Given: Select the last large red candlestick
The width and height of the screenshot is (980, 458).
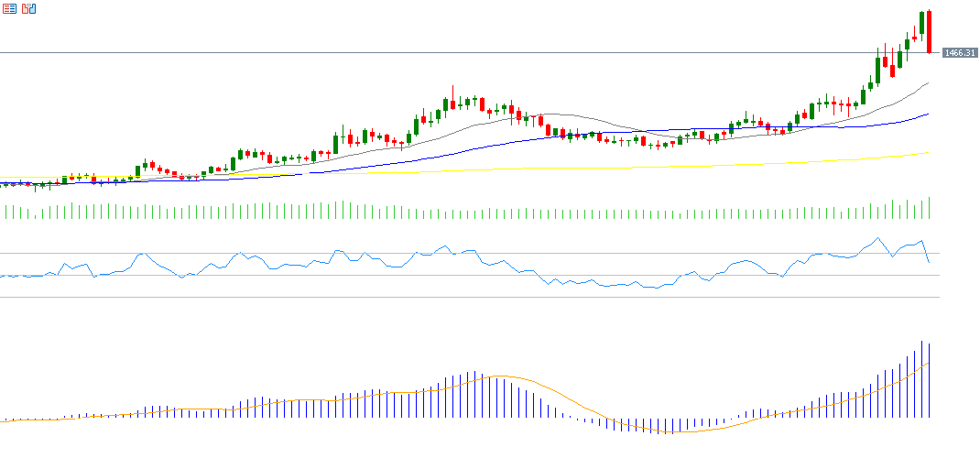Looking at the screenshot, I should (929, 31).
